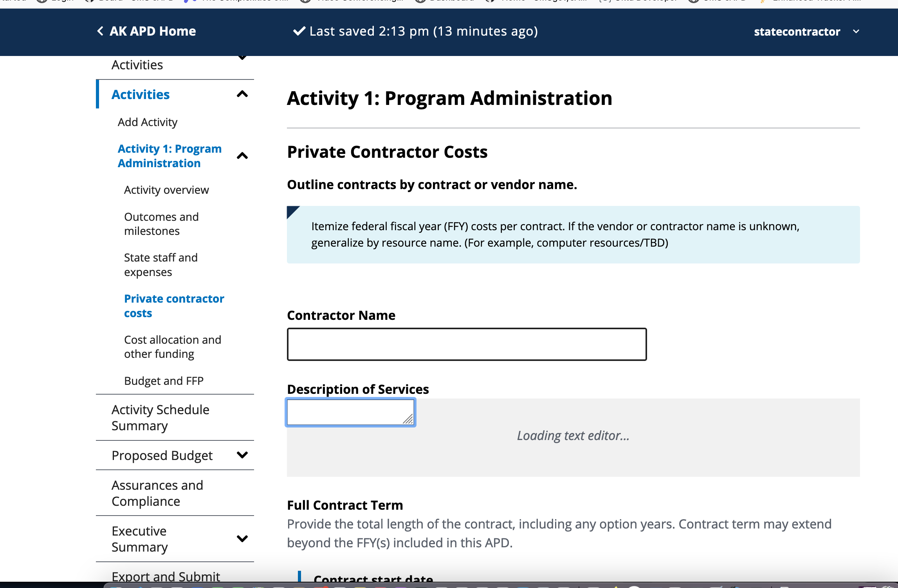
Task: Collapse Activity 1: Program Administration
Action: 243,156
